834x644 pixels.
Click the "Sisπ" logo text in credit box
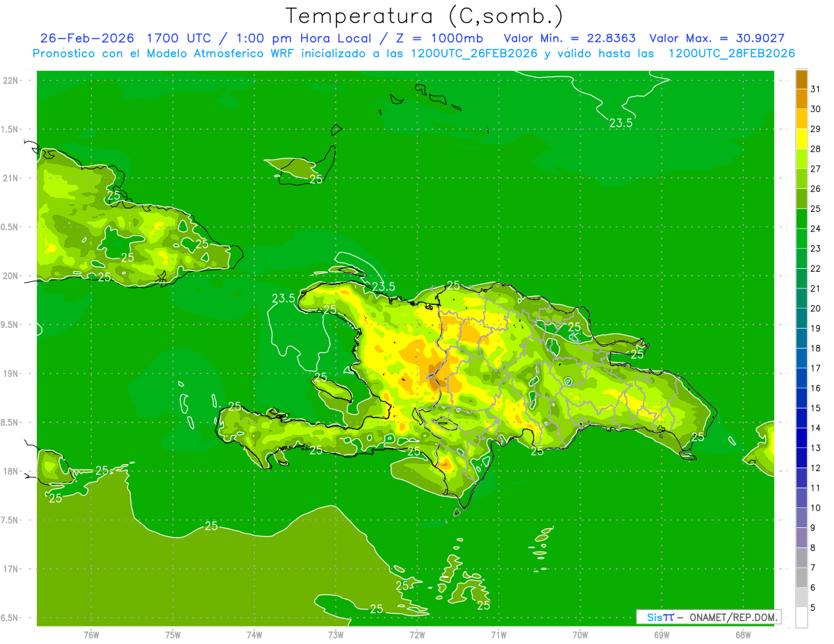660,617
